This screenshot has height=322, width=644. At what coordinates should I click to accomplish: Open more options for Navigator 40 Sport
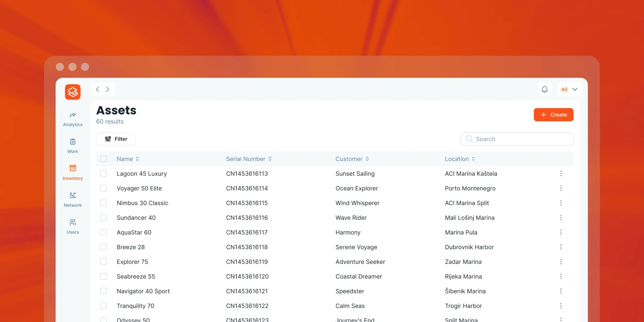[561, 291]
